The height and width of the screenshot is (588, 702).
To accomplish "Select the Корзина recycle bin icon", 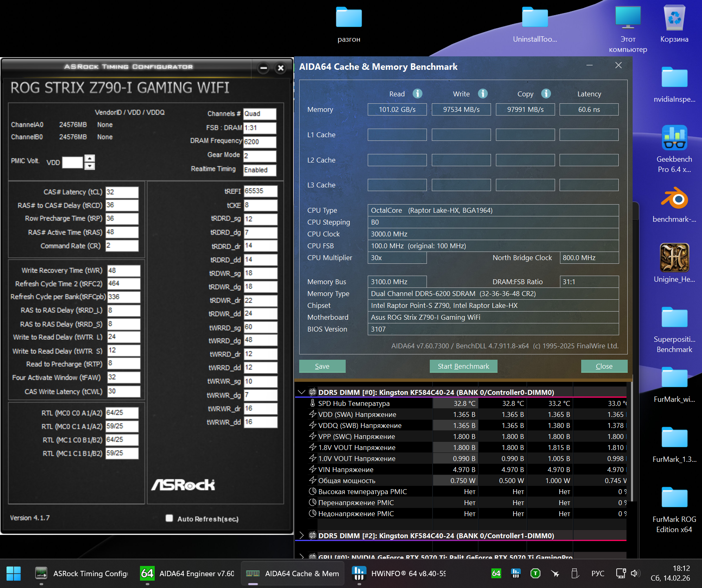I will click(x=674, y=24).
